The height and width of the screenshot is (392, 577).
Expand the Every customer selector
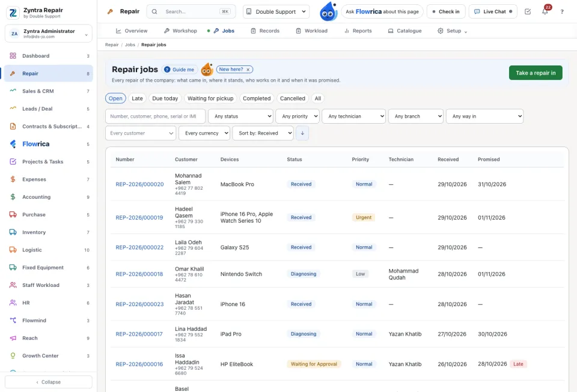click(x=141, y=133)
